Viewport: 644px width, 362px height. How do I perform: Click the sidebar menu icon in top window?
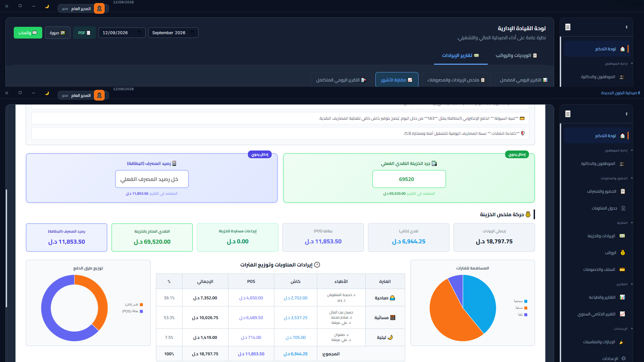coord(568,27)
